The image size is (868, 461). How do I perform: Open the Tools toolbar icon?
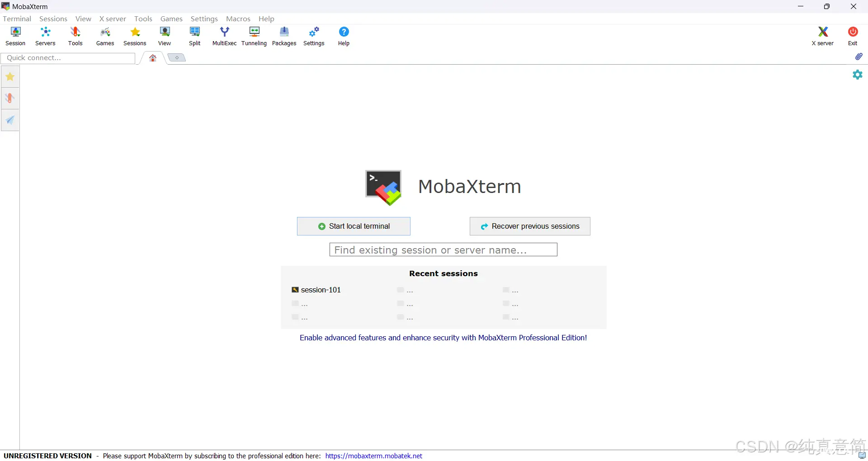point(75,36)
